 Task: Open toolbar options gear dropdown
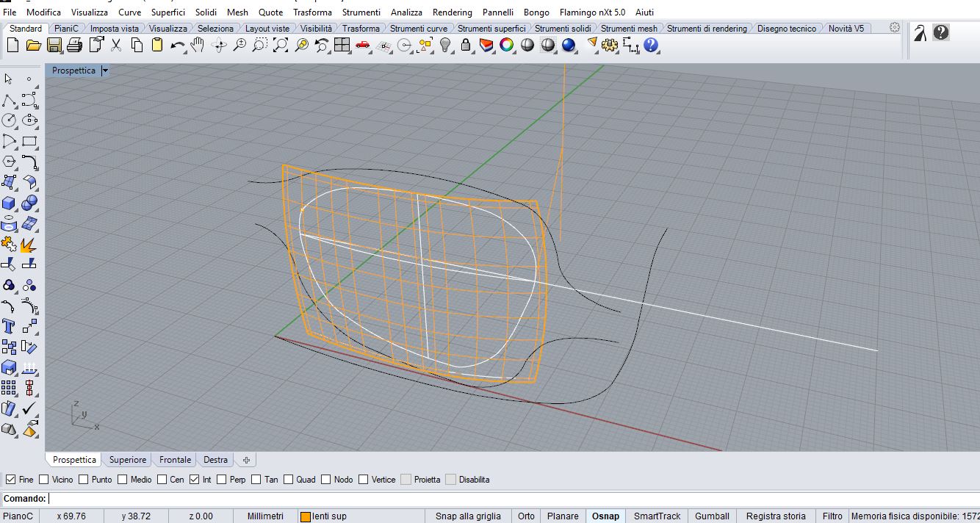click(894, 28)
